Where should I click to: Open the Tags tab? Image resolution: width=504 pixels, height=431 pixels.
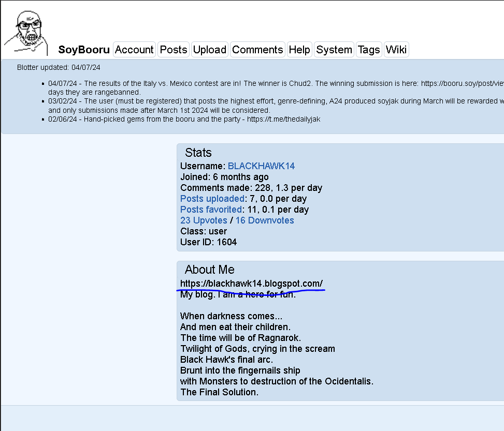[369, 50]
